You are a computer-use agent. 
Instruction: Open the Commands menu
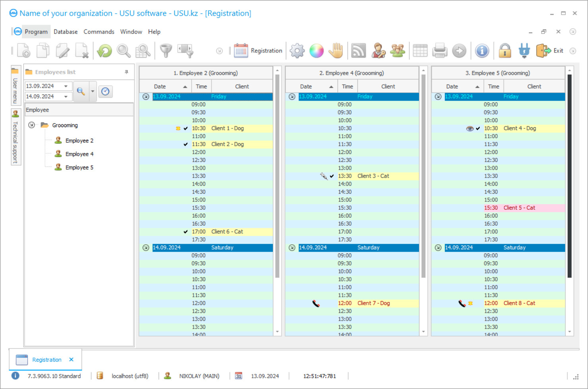99,31
